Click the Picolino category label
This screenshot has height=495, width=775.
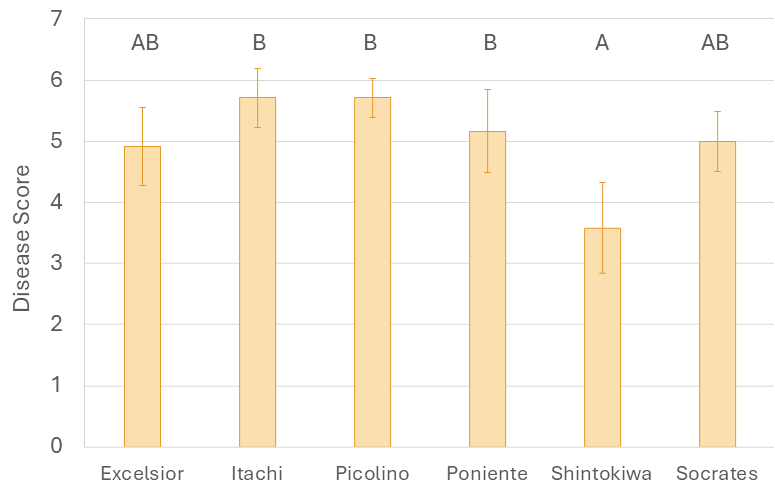coord(372,473)
